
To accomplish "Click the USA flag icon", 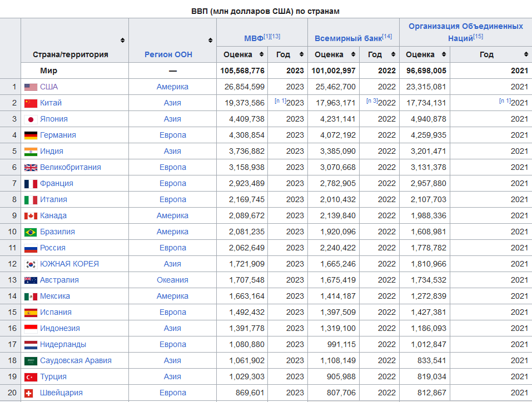I will [31, 87].
